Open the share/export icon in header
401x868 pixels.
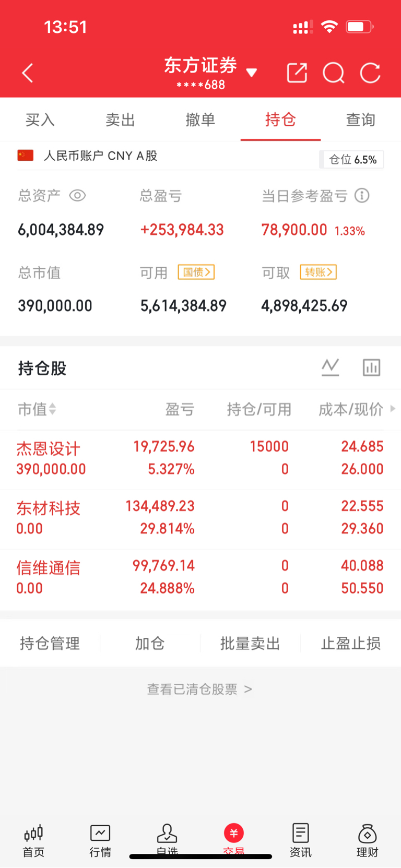point(297,73)
